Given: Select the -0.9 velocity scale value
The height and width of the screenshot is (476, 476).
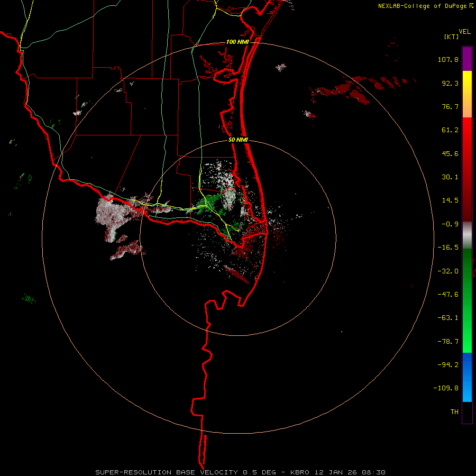Looking at the screenshot, I should [x=450, y=224].
